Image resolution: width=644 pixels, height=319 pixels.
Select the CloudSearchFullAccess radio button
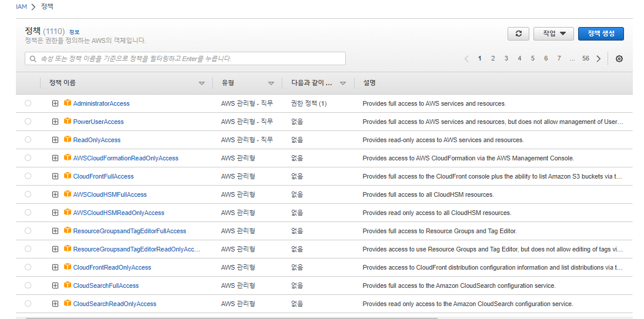[28, 286]
